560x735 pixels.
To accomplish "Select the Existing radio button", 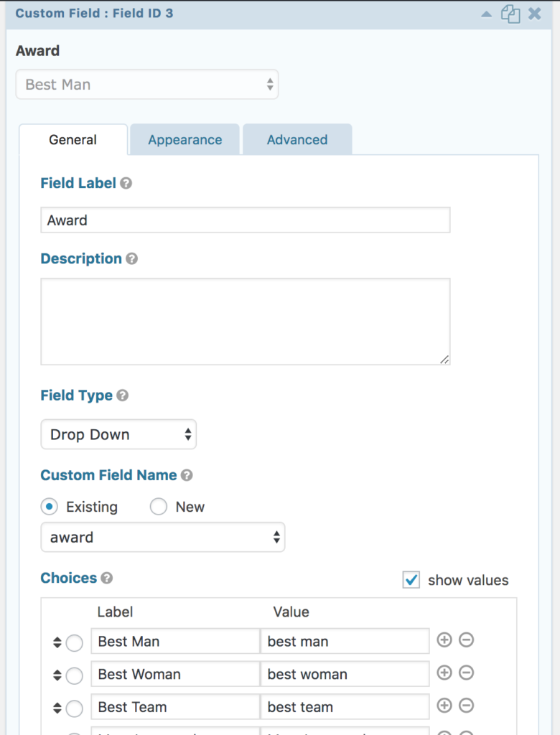I will [x=50, y=507].
